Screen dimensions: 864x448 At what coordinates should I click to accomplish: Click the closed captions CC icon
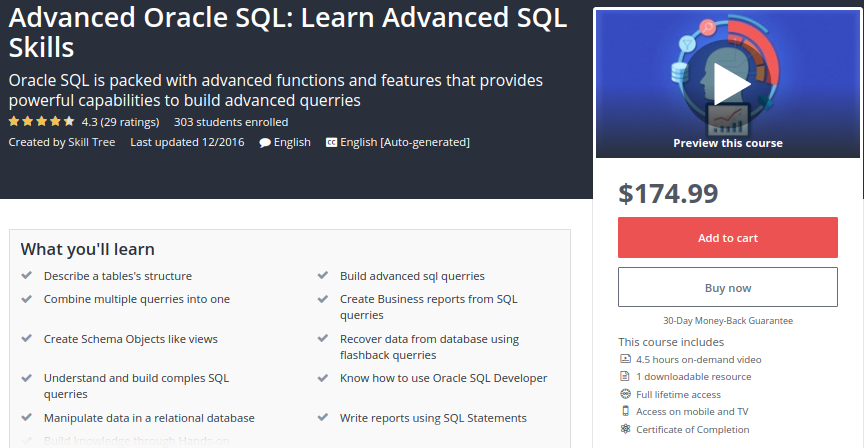(x=331, y=143)
